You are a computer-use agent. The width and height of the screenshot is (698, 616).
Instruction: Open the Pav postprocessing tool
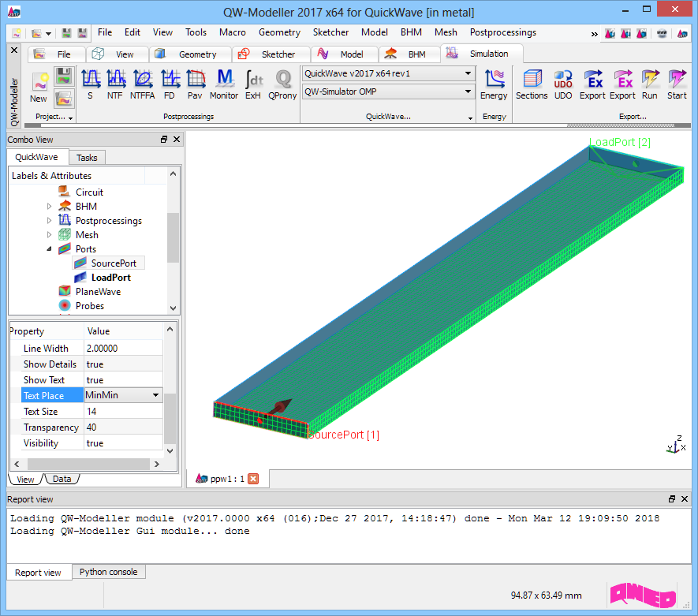(195, 84)
